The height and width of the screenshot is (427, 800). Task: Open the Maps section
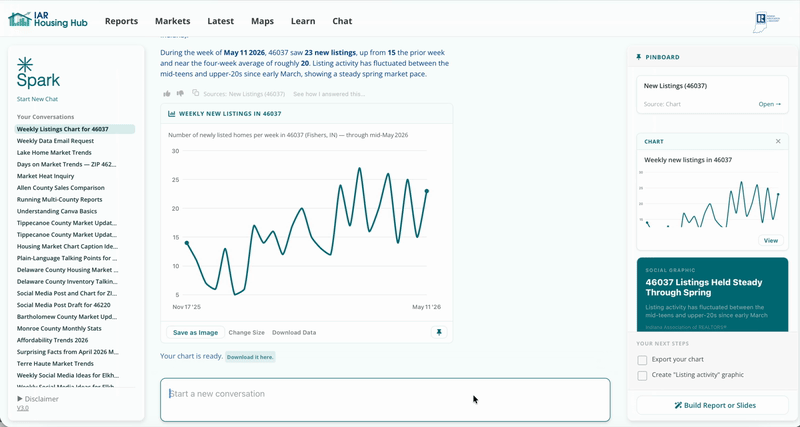(x=262, y=21)
